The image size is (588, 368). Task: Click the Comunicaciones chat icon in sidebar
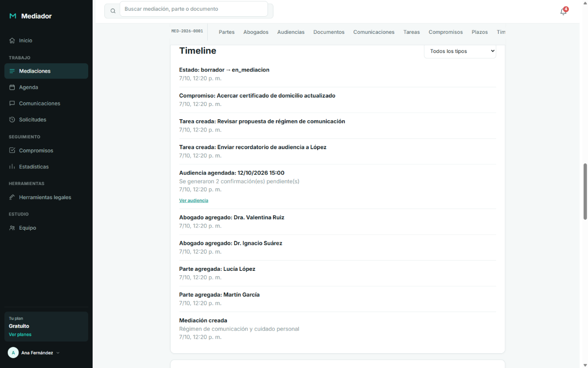[12, 104]
